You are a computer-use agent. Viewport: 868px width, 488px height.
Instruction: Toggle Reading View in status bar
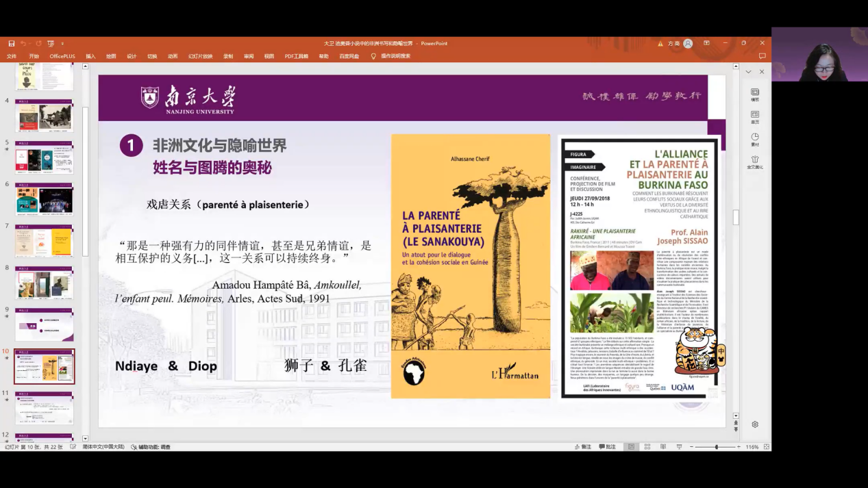tap(662, 447)
